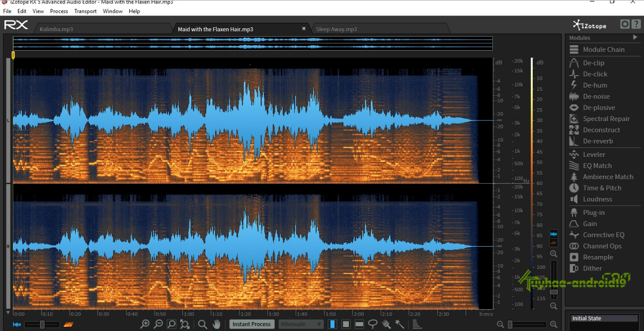Screen dimensions: 644x331
Task: Adjust waveform/spectrogram opacity slider
Action: pyautogui.click(x=42, y=325)
